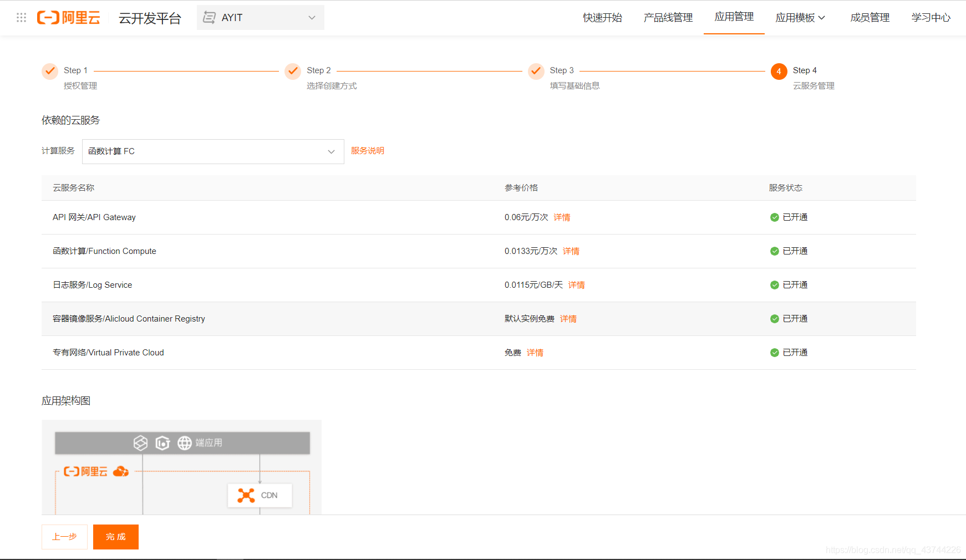Viewport: 966px width, 560px height.
Task: Click 容器镜像服务/Alicloud Container Registry row name
Action: [x=129, y=319]
